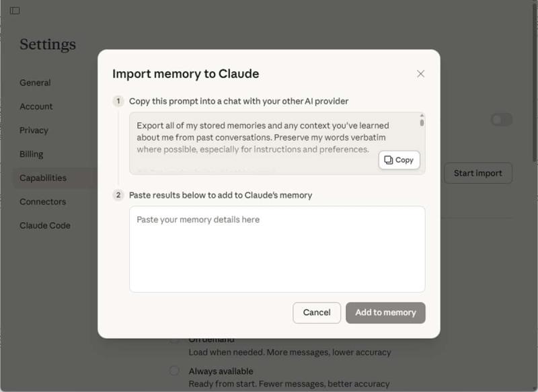Click the memory details paste field
This screenshot has width=538, height=392.
[277, 249]
